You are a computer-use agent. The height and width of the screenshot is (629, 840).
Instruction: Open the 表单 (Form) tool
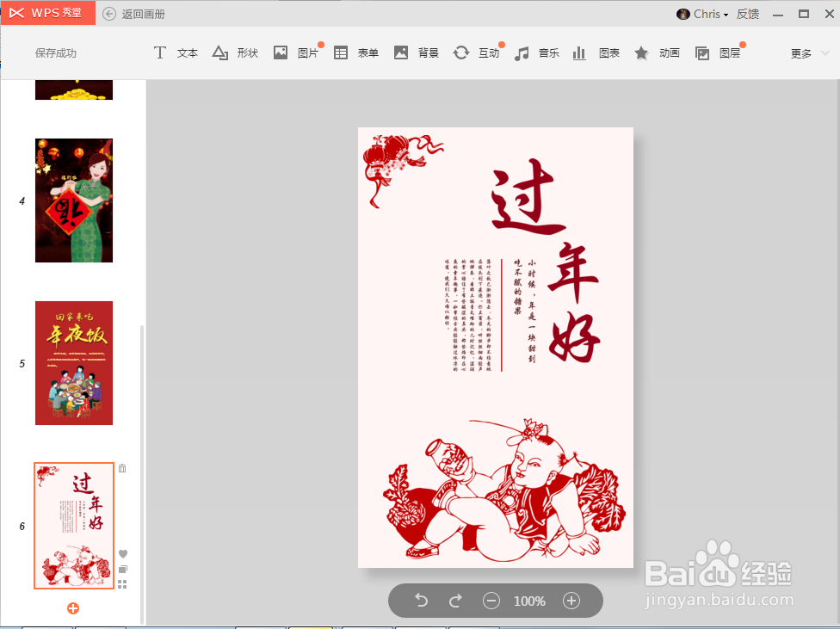tap(355, 52)
